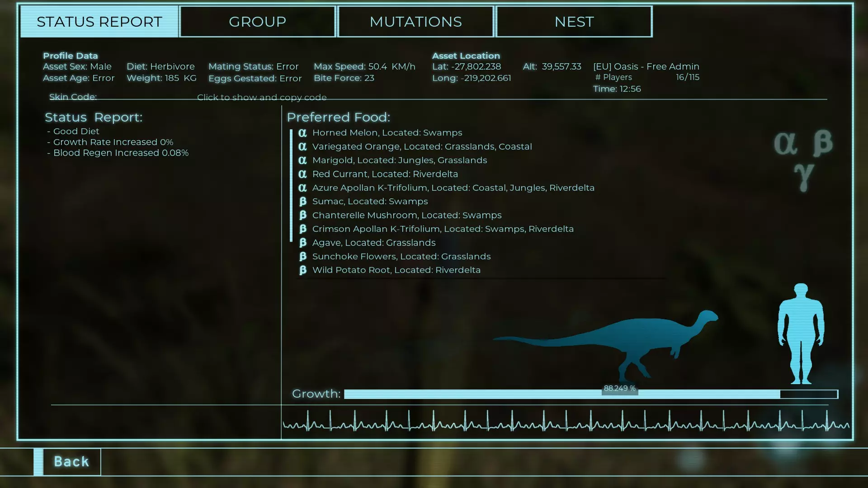Open the Nest tab
868x488 pixels.
[574, 22]
